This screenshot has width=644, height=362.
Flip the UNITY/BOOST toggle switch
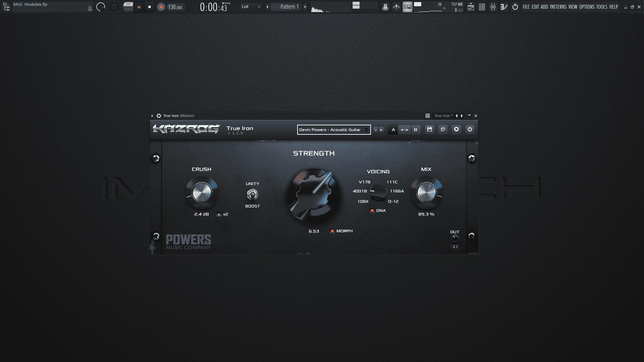253,195
